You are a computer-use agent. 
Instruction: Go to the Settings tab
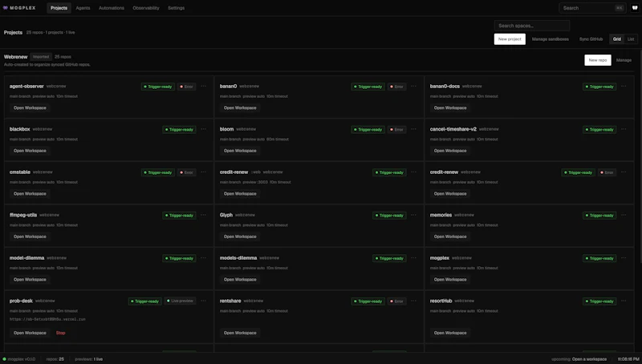pyautogui.click(x=176, y=8)
